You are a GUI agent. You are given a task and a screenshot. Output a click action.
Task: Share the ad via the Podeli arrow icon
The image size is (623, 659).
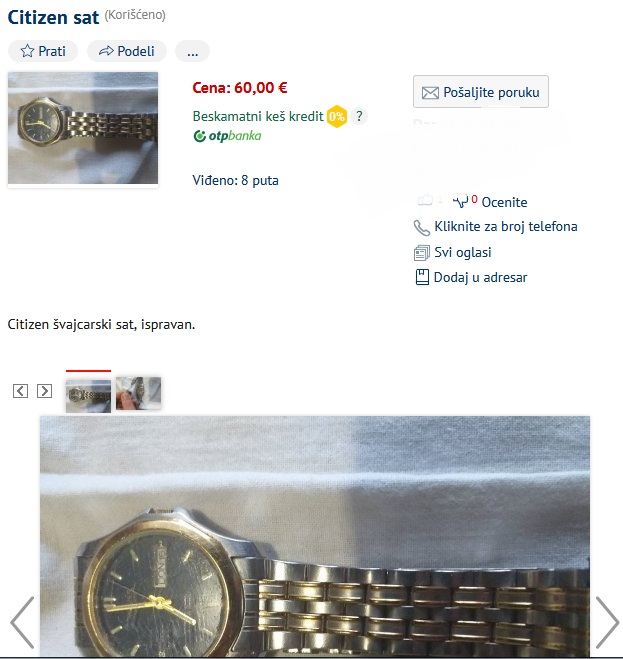click(x=106, y=51)
